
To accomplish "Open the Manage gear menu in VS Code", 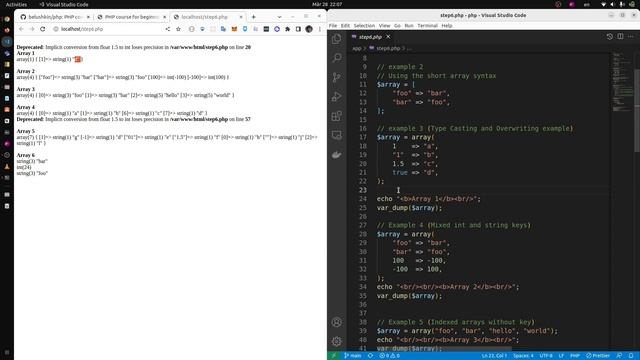I will pyautogui.click(x=337, y=341).
